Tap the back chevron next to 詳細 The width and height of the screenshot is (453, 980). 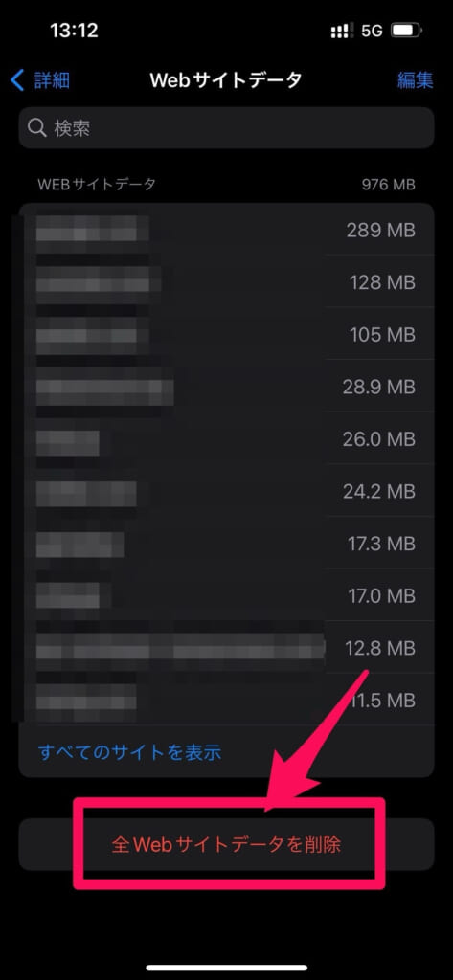tap(17, 80)
